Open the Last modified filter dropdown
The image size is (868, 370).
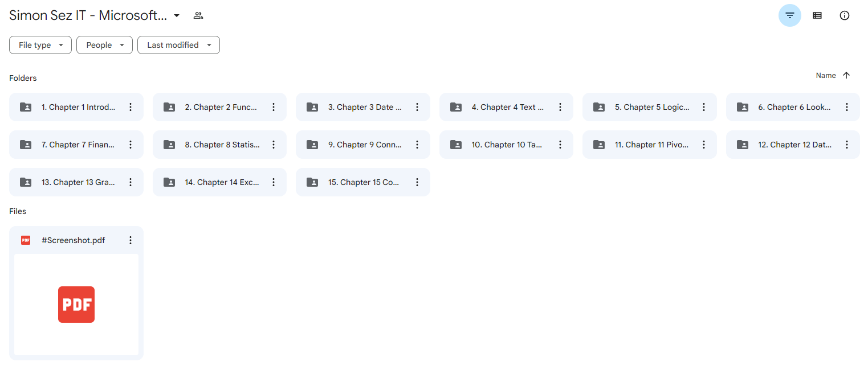(x=178, y=45)
